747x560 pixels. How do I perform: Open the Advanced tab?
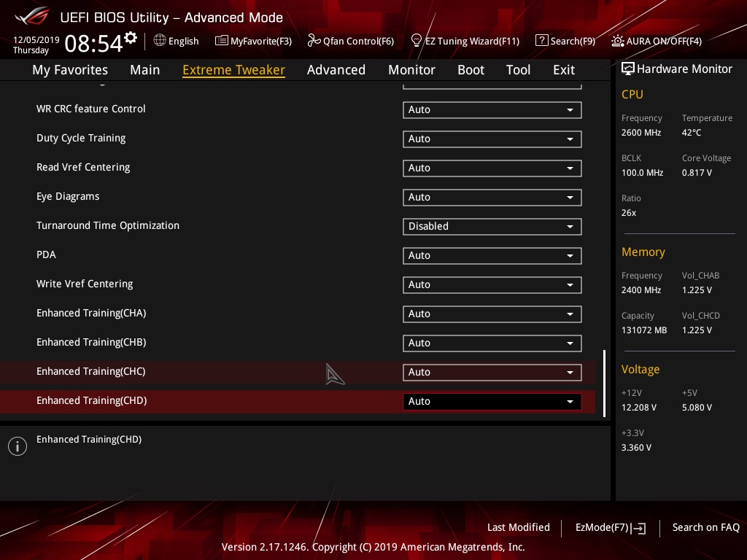point(336,70)
